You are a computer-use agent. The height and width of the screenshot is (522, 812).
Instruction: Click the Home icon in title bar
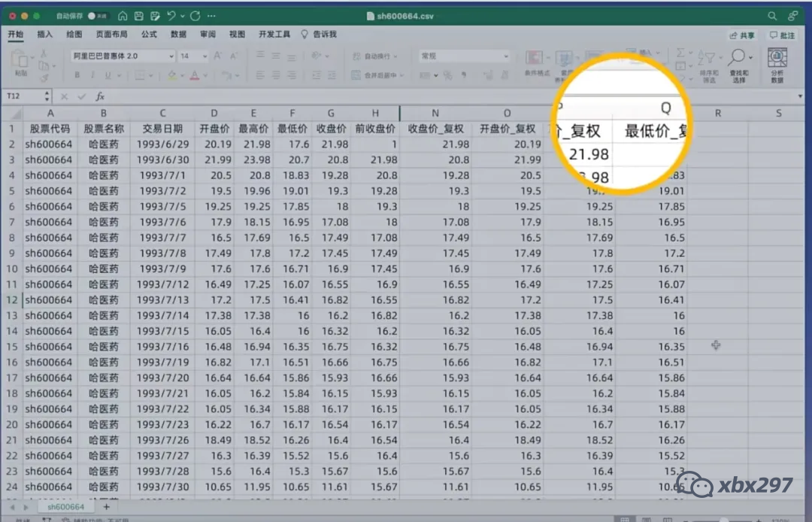(x=123, y=16)
